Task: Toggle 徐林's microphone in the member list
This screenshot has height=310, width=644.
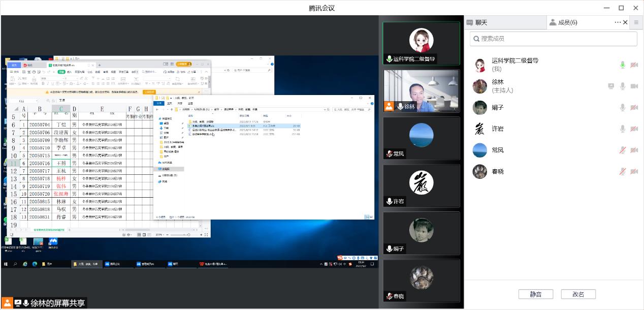Action: click(623, 86)
